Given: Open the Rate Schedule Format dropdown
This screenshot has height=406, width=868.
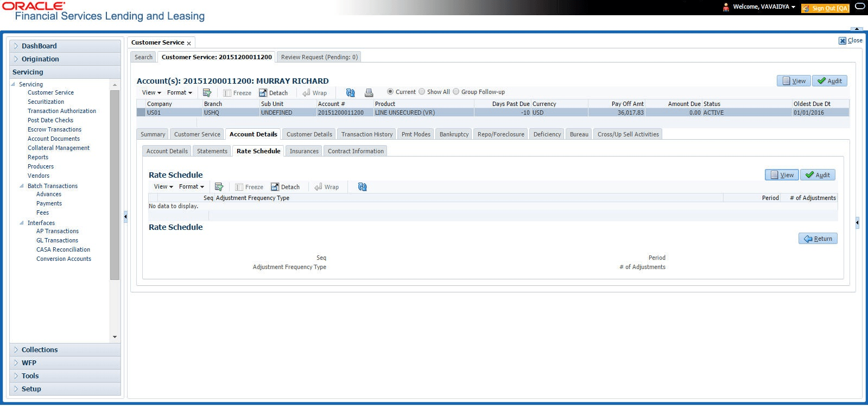Looking at the screenshot, I should pos(192,186).
